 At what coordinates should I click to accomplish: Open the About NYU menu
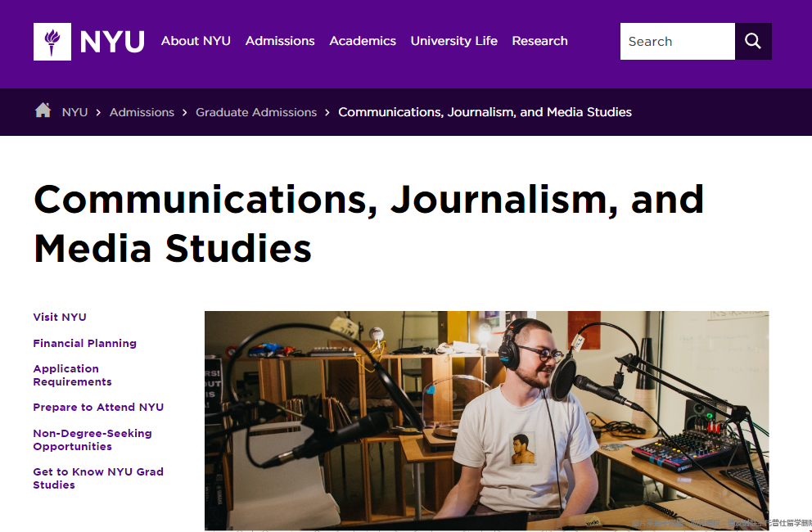pyautogui.click(x=196, y=41)
